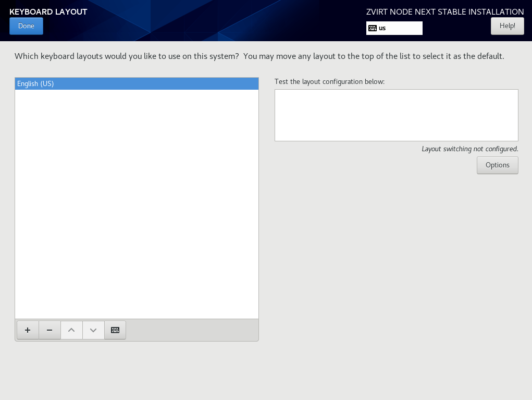Focus the layout test text box

coord(397,115)
